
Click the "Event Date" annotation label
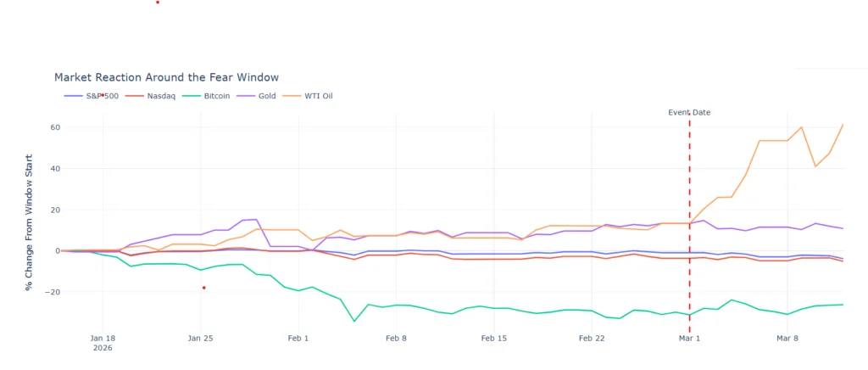689,112
